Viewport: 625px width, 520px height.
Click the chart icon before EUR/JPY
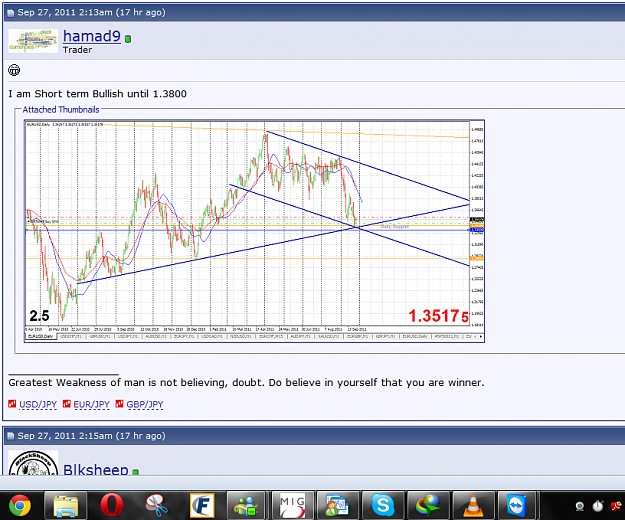tap(67, 404)
